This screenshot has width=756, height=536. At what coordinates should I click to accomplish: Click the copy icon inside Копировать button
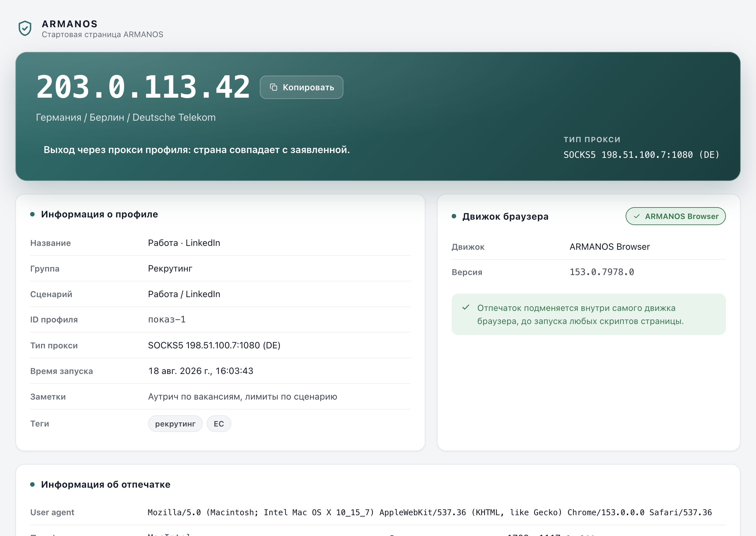tap(273, 87)
